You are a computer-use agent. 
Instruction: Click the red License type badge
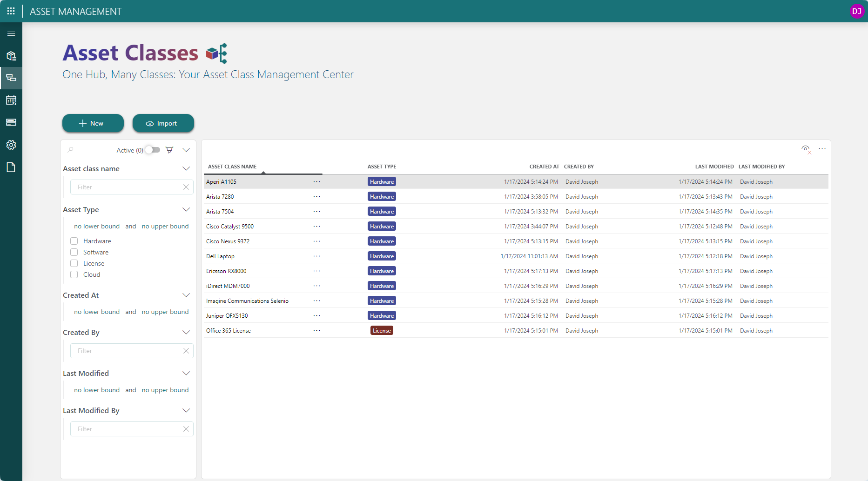coord(382,330)
